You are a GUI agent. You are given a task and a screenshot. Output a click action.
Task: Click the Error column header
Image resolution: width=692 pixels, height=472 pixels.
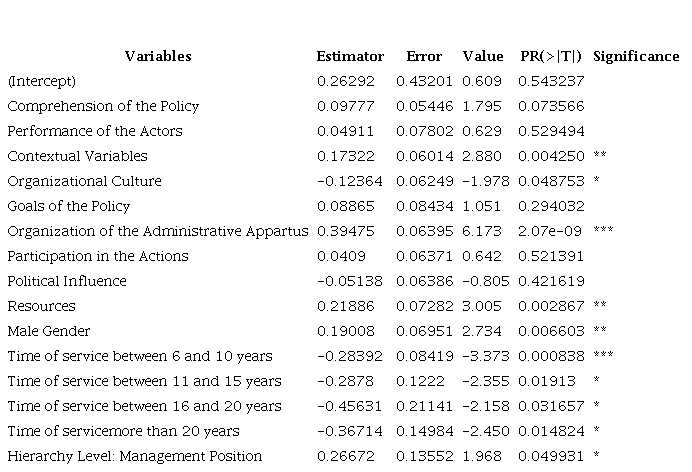[x=424, y=56]
